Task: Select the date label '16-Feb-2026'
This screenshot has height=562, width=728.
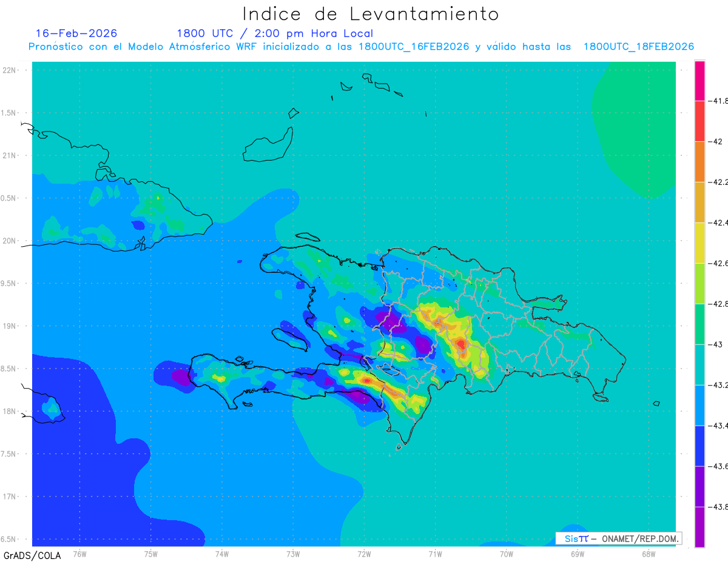Action: [x=76, y=33]
